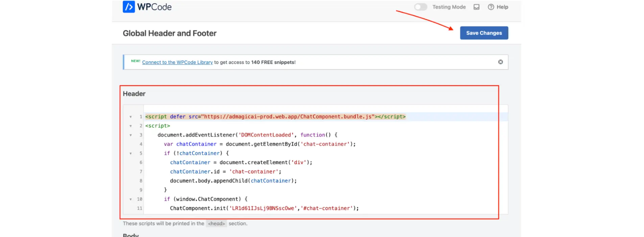Fold the if (!chatContainer) block on line 5
Viewport: 644px width, 237px height.
[x=131, y=154]
